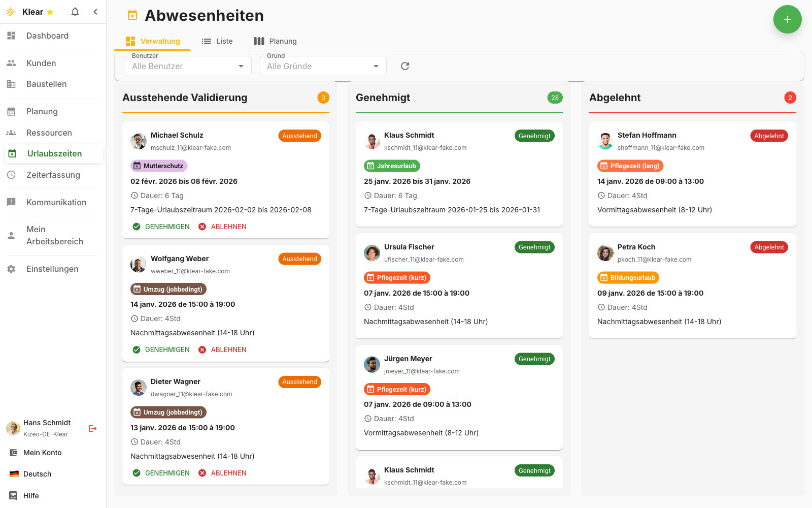Open the Ressourcen section

pos(49,133)
